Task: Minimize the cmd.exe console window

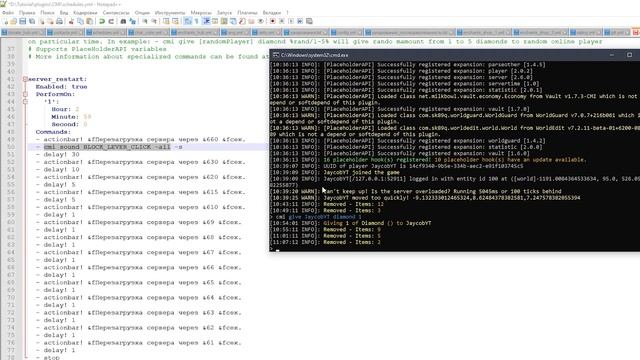Action: pyautogui.click(x=611, y=55)
